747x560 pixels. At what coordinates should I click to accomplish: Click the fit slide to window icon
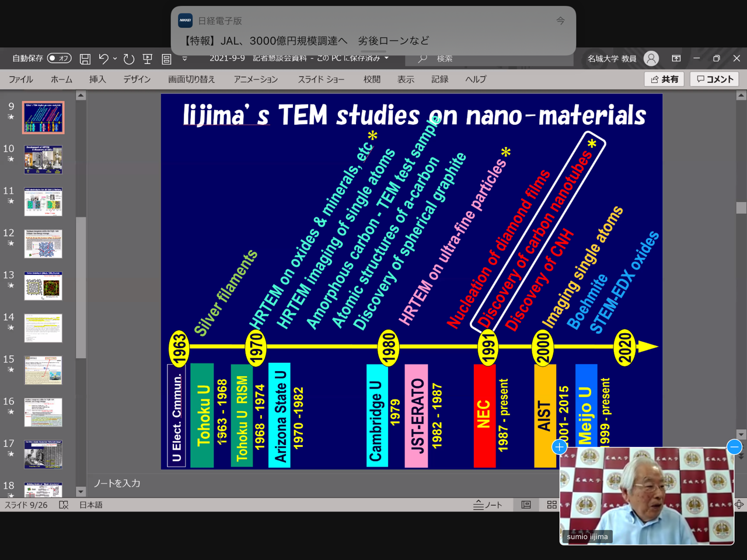click(x=739, y=505)
